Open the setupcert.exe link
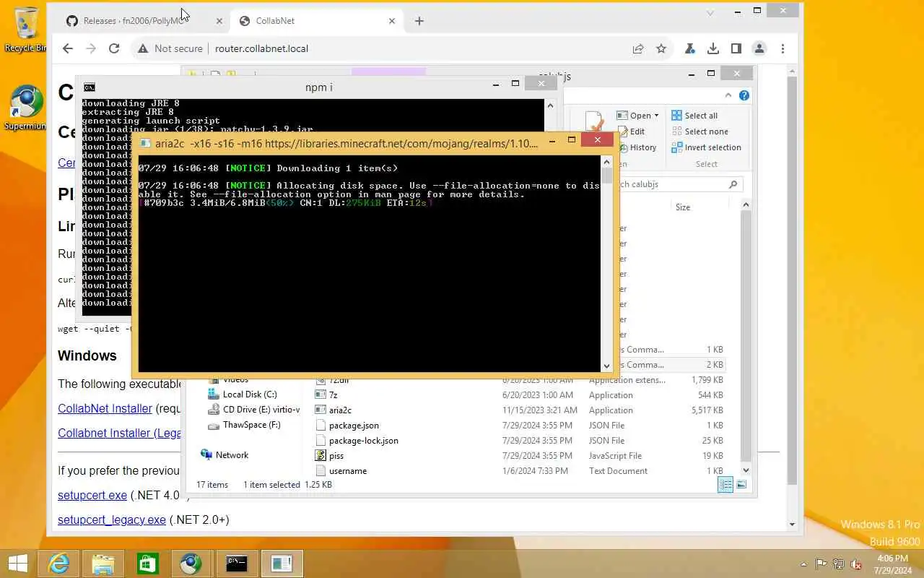The width and height of the screenshot is (924, 578). click(x=92, y=496)
